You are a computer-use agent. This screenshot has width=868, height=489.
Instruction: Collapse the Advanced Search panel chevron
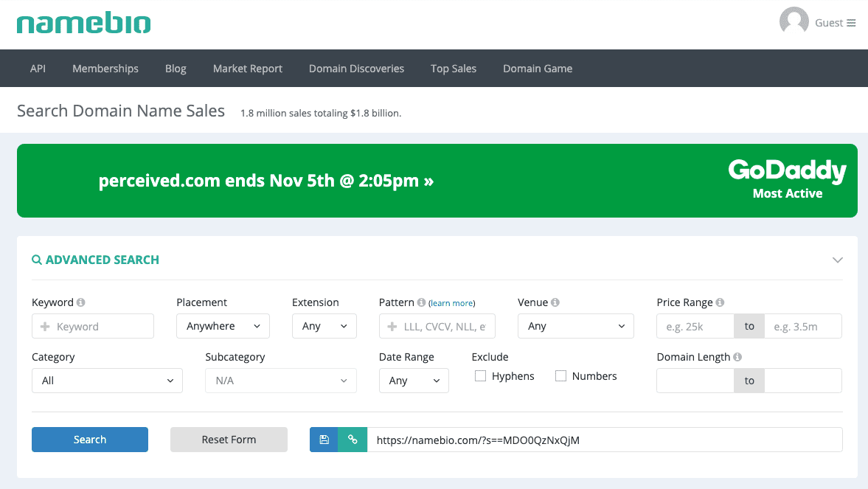coord(838,260)
